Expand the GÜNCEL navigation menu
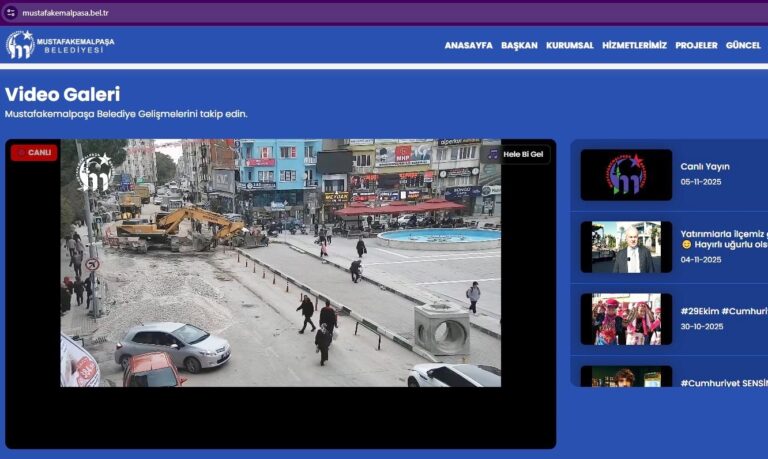 (743, 46)
